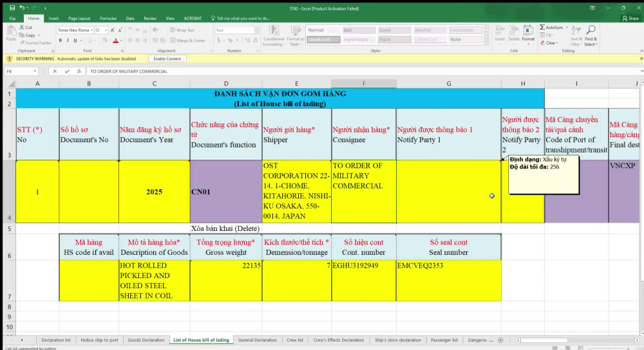Open Find & Select magnifier menu
This screenshot has height=350, width=644.
591,36
